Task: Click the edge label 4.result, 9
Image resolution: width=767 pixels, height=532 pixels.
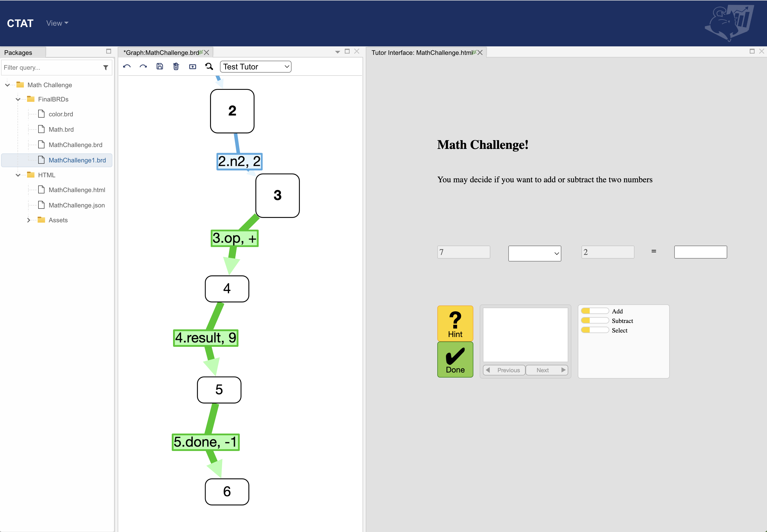Action: [x=206, y=338]
